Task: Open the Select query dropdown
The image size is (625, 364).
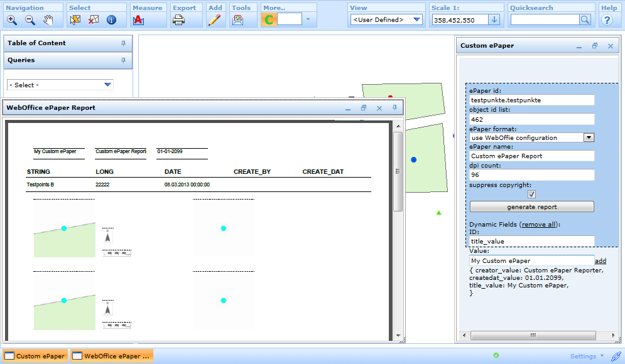Action: pos(107,84)
